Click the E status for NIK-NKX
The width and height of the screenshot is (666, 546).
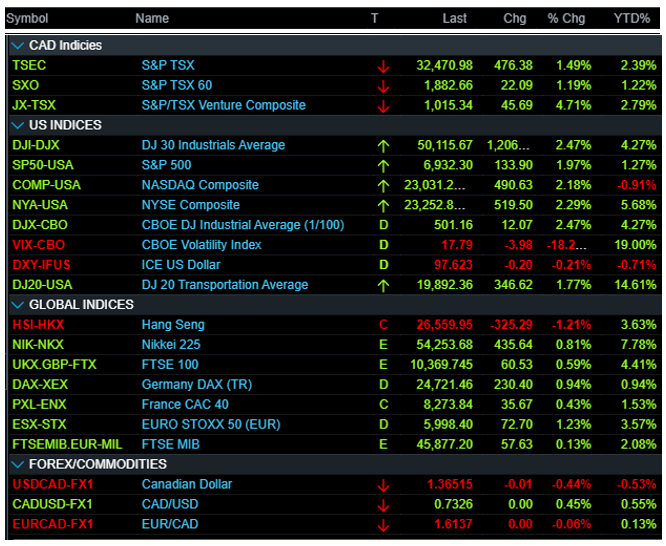(383, 345)
